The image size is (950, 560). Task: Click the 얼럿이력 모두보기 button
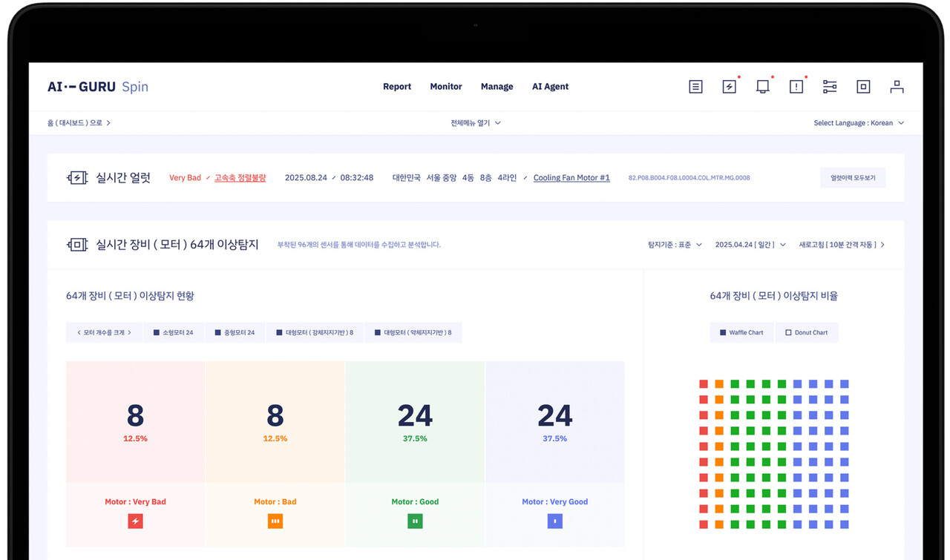853,178
